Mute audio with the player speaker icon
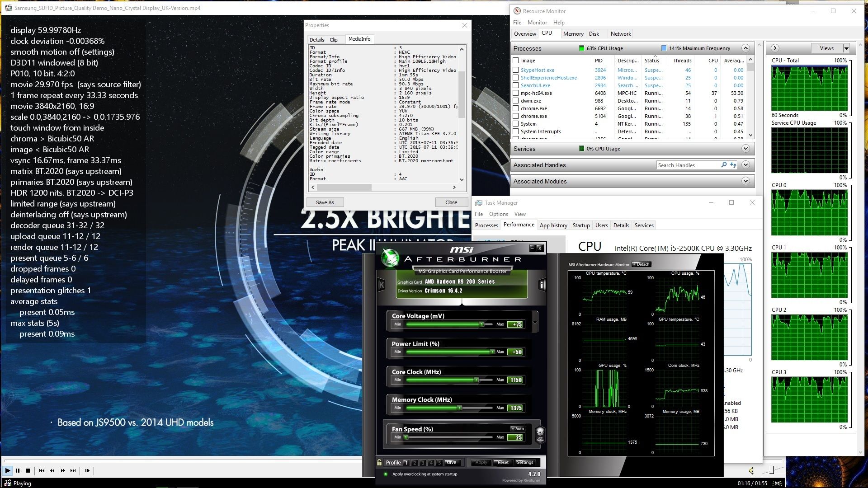868x488 pixels. coord(751,471)
